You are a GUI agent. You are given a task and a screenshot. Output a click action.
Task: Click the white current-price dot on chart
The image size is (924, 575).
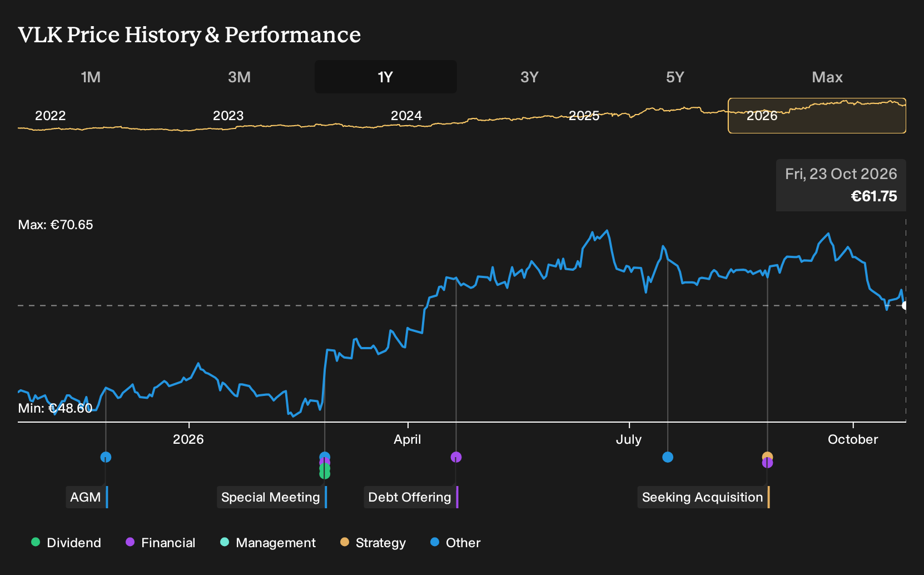(x=905, y=305)
